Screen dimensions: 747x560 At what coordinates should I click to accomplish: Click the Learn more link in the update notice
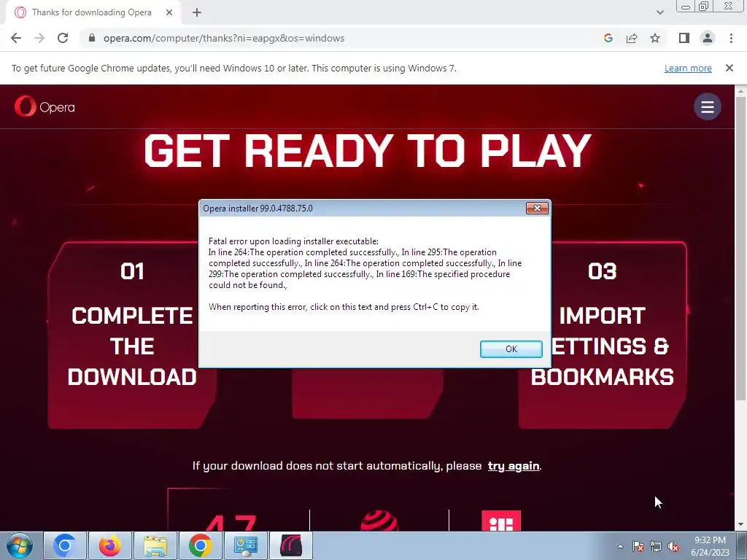point(688,68)
